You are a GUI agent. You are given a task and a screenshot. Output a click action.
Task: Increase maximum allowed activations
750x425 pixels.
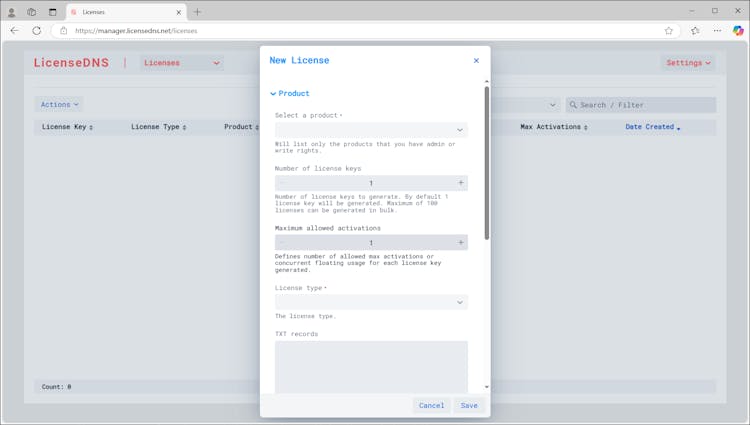(x=461, y=243)
